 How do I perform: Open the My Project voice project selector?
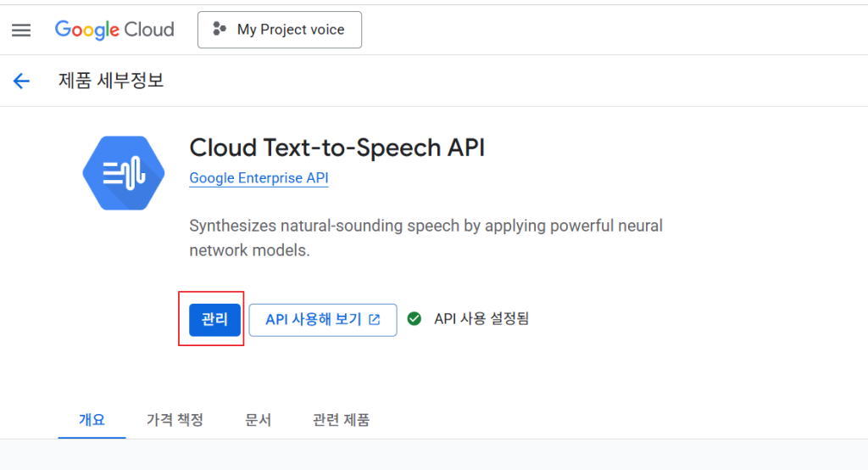pos(280,30)
